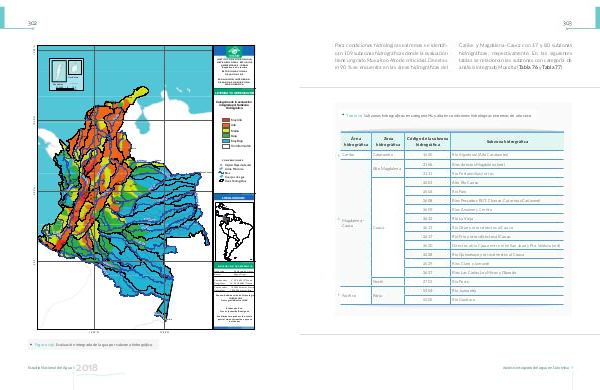Screen dimensions: 600x390
Task: Click the Área hidrográfica column header
Action: click(356, 142)
